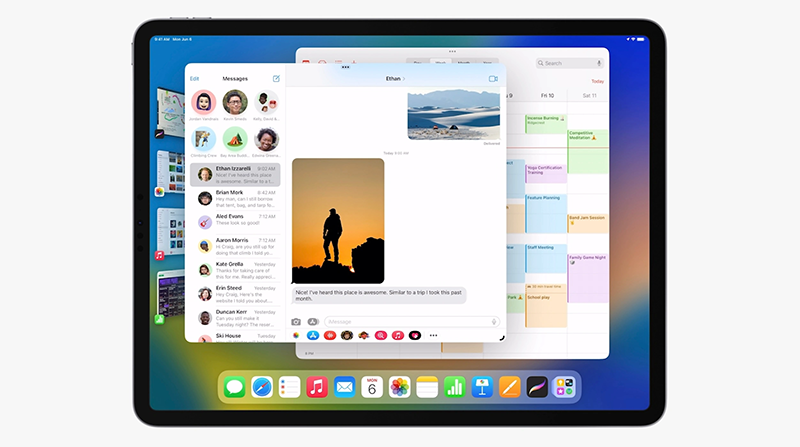Open the Photos app in the dock

tap(399, 387)
